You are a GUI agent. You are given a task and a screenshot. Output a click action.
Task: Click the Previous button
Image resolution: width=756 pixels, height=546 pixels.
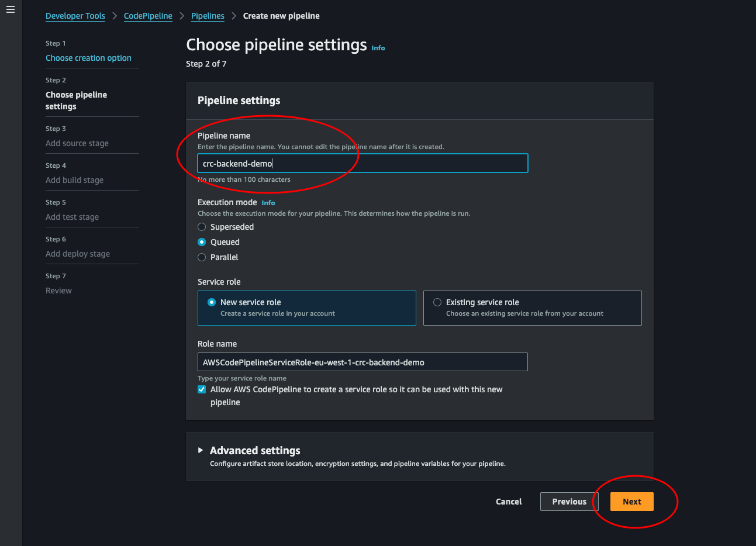pos(568,502)
